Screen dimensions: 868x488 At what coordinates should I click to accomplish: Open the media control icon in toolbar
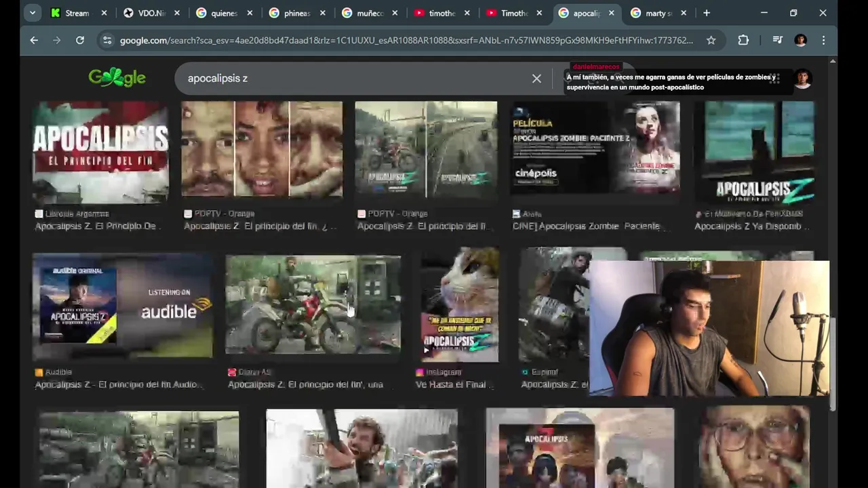[x=777, y=40]
